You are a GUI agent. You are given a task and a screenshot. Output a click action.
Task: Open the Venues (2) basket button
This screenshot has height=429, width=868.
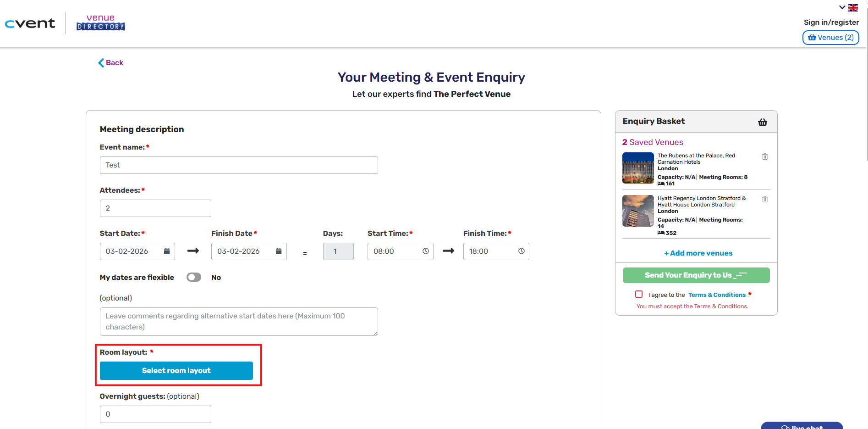coord(831,38)
